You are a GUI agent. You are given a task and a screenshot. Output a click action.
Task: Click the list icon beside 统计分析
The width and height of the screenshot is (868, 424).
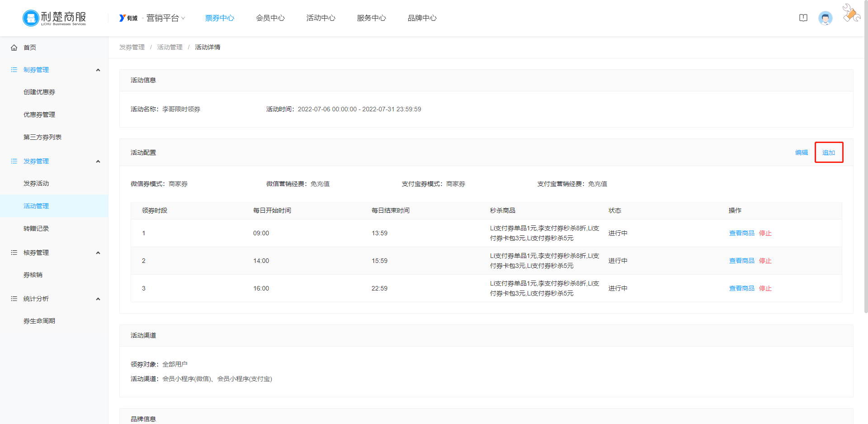(14, 299)
